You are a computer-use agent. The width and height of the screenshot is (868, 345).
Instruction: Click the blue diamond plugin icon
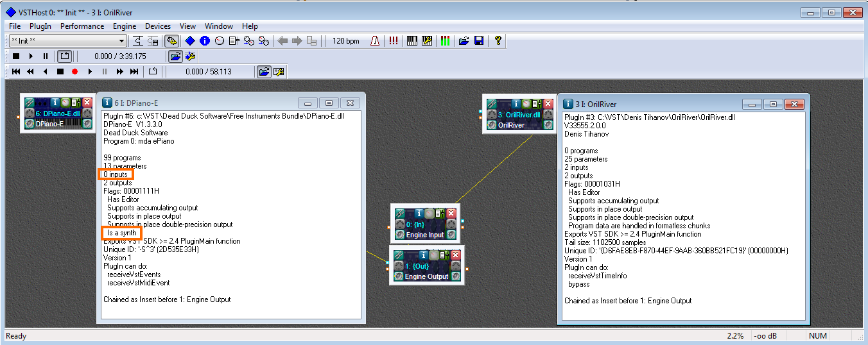[x=190, y=41]
